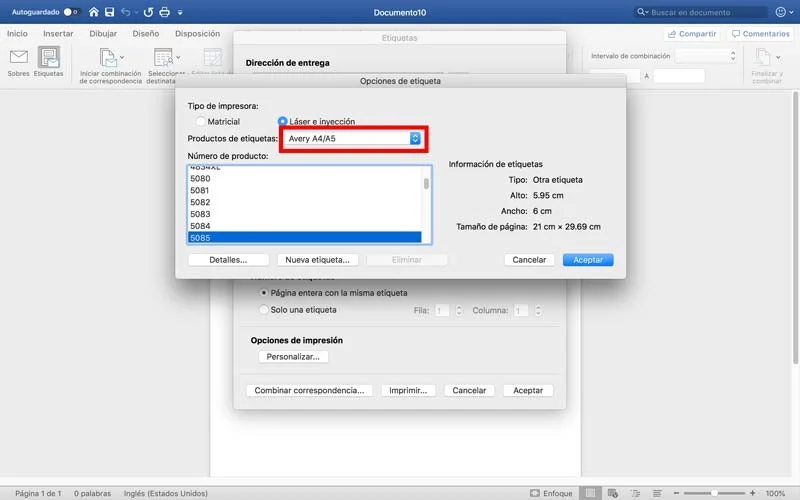Image resolution: width=800 pixels, height=500 pixels.
Task: Open Iniciar combinación de correspondencia
Action: click(110, 65)
